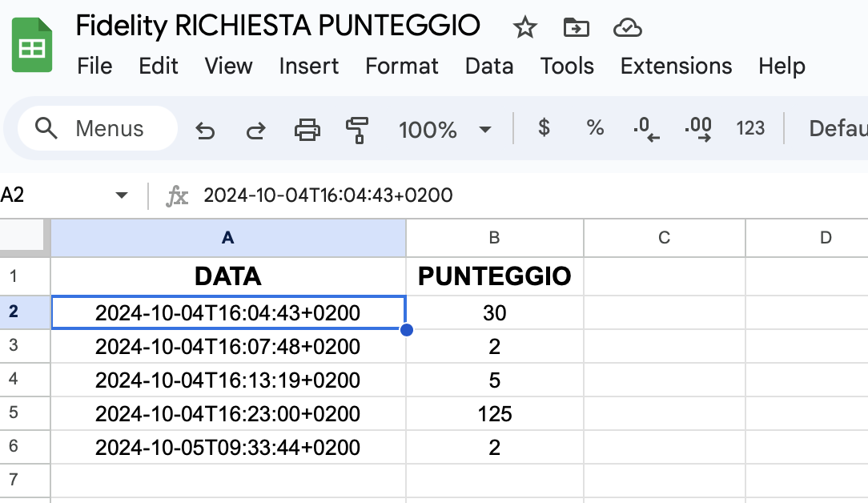The image size is (868, 503).
Task: Select row 1 header
Action: tap(25, 276)
